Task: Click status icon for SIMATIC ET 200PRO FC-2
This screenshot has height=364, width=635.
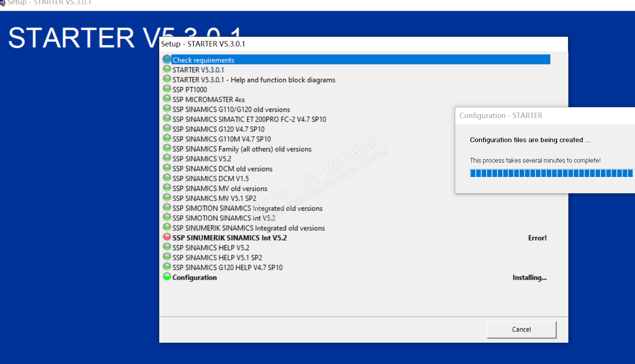Action: pyautogui.click(x=167, y=118)
